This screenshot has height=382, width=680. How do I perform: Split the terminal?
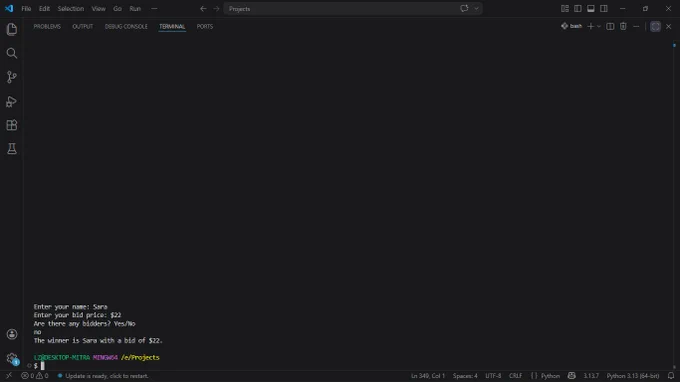click(610, 26)
